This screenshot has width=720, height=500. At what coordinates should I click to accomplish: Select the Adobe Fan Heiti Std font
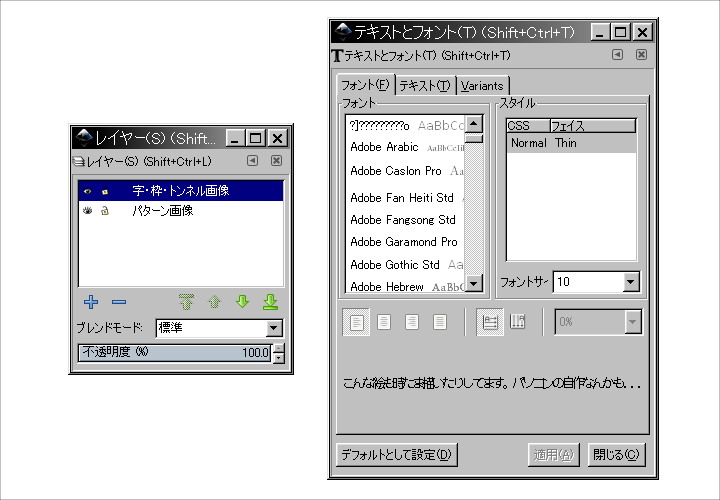point(405,198)
